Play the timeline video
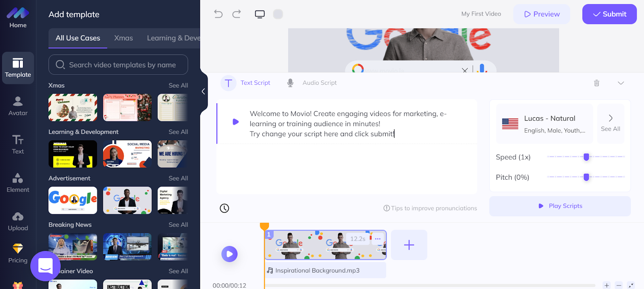The image size is (644, 289). [x=229, y=254]
